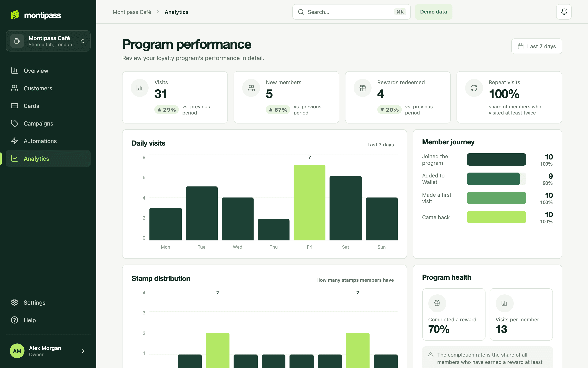This screenshot has width=588, height=368.
Task: Open Help page
Action: [48, 320]
